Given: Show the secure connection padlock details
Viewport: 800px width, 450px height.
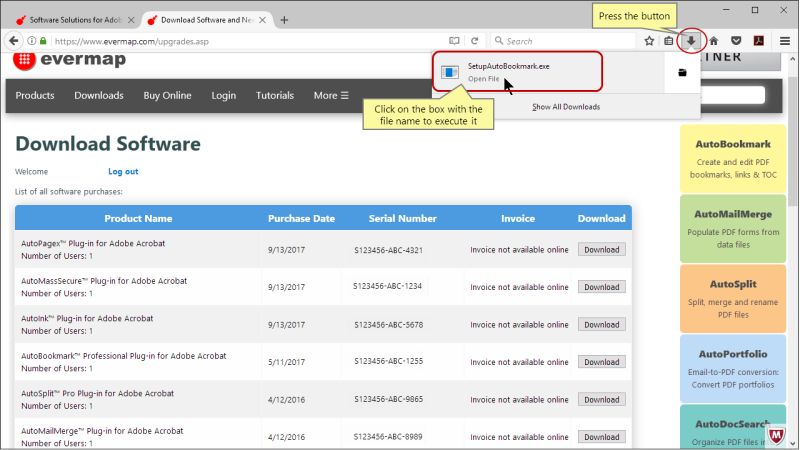Looking at the screenshot, I should (43, 41).
